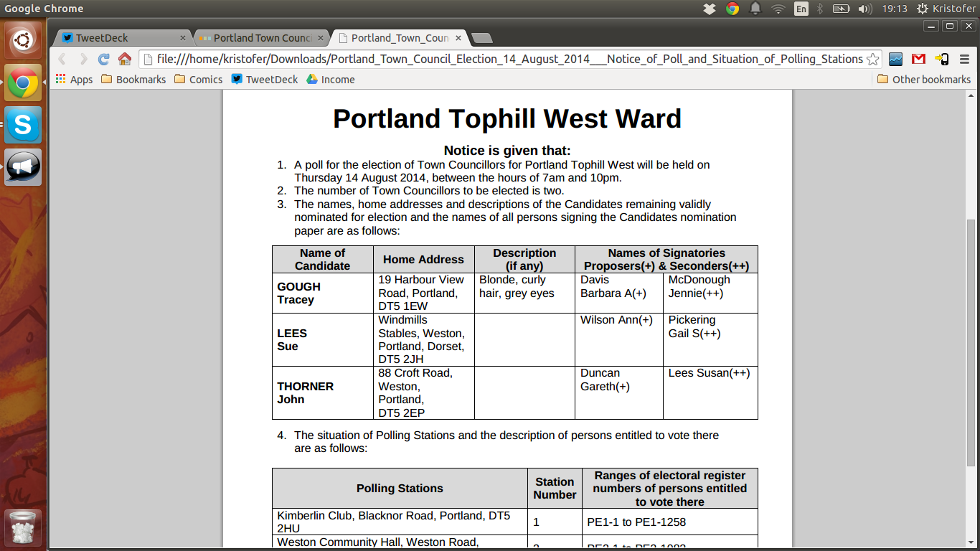Screen dimensions: 980x551
Task: Open the sound volume indicator
Action: pos(864,9)
